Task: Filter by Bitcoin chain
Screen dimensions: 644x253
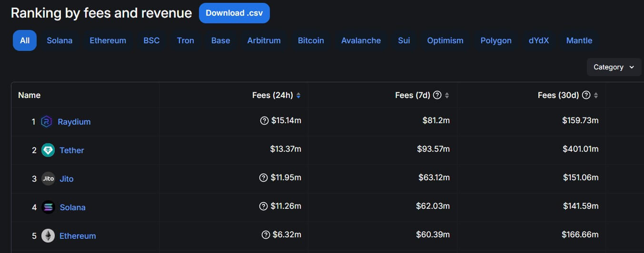Action: (311, 40)
